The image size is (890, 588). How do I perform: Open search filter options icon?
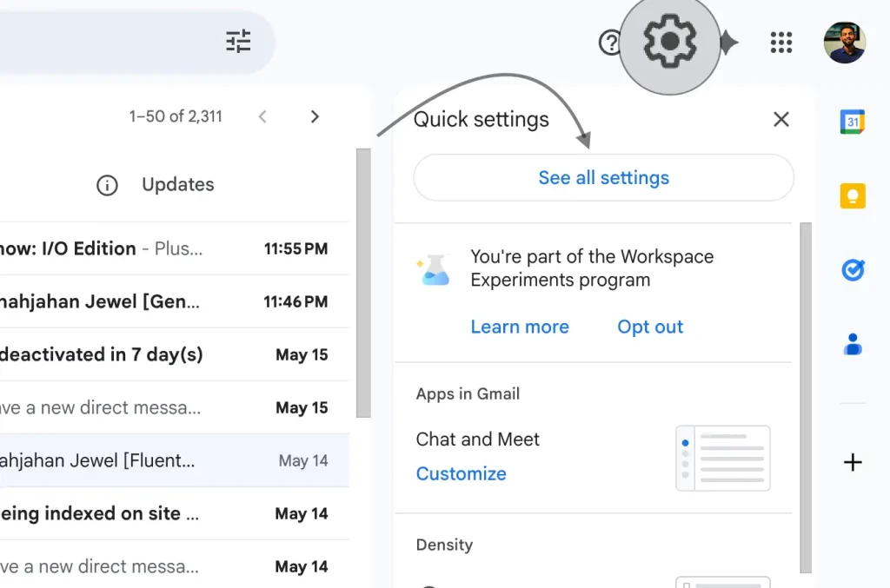(238, 41)
